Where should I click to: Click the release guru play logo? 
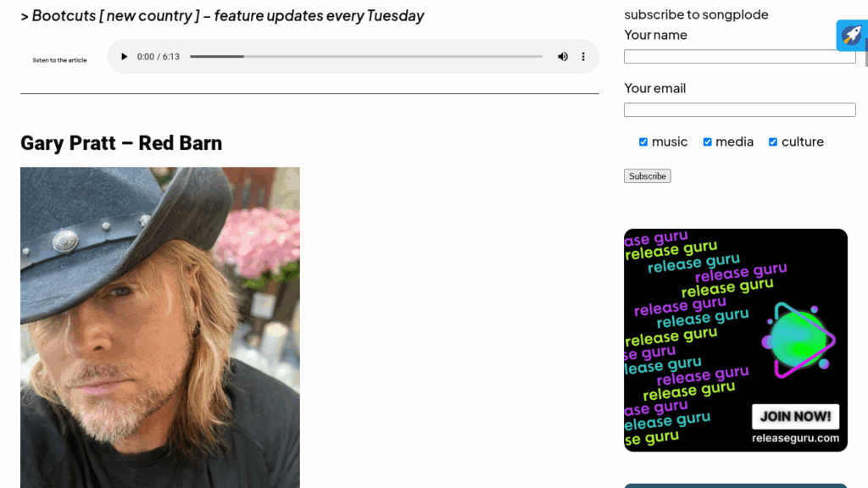click(x=798, y=341)
